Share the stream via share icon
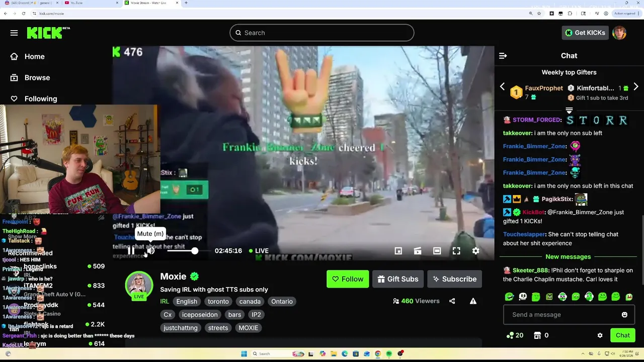This screenshot has height=362, width=644. click(x=452, y=301)
